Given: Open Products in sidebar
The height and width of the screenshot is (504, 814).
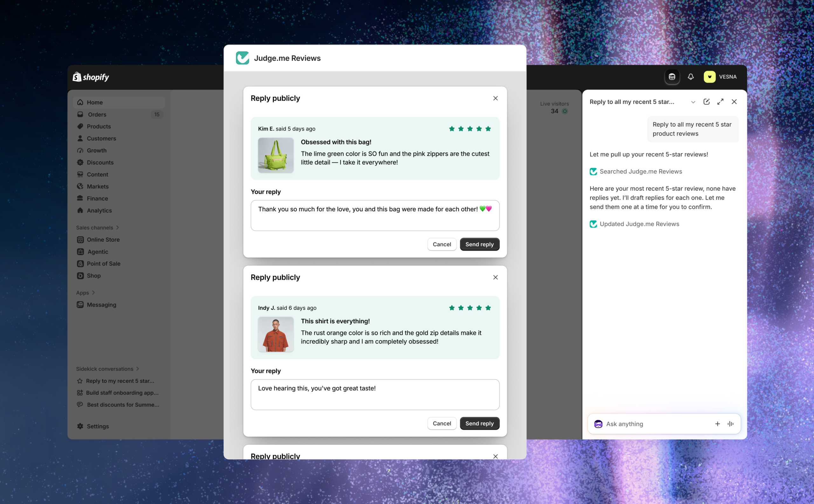Looking at the screenshot, I should point(119,126).
